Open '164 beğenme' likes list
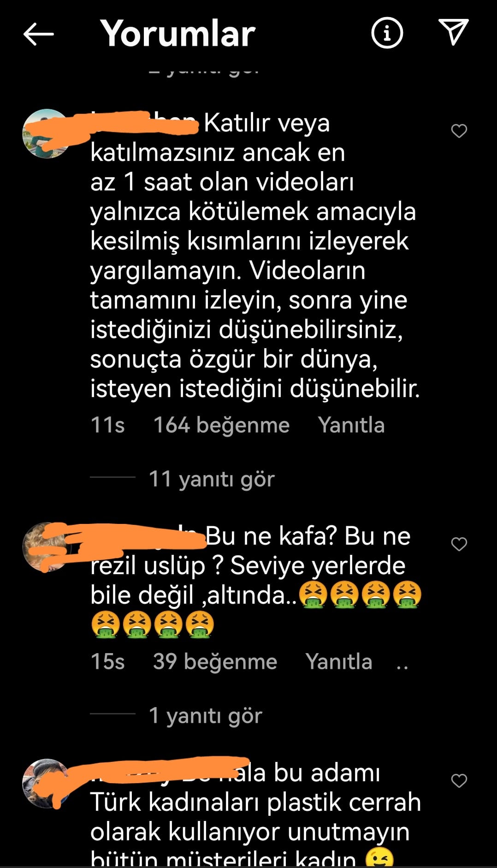 point(221,425)
